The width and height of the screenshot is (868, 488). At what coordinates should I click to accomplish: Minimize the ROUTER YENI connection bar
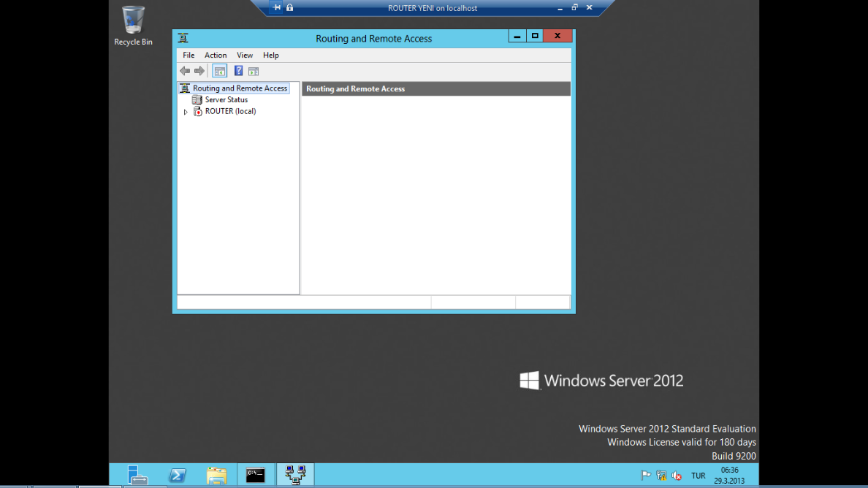coord(560,8)
